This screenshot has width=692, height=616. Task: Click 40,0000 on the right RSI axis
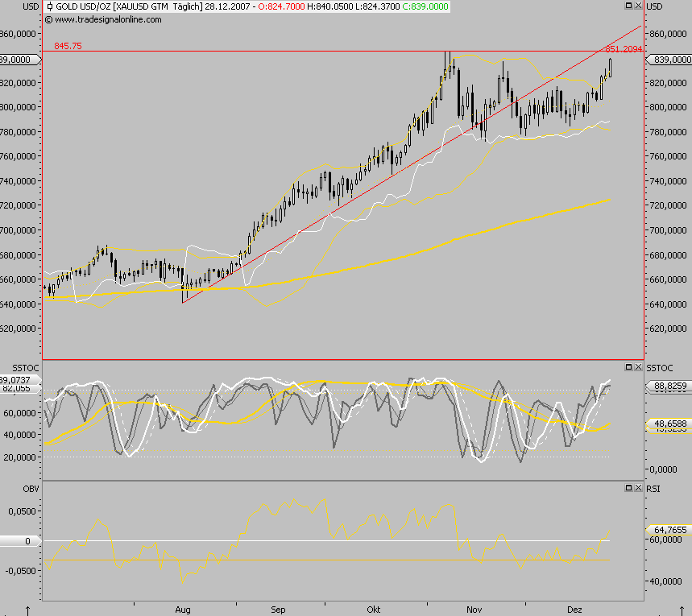(x=665, y=581)
